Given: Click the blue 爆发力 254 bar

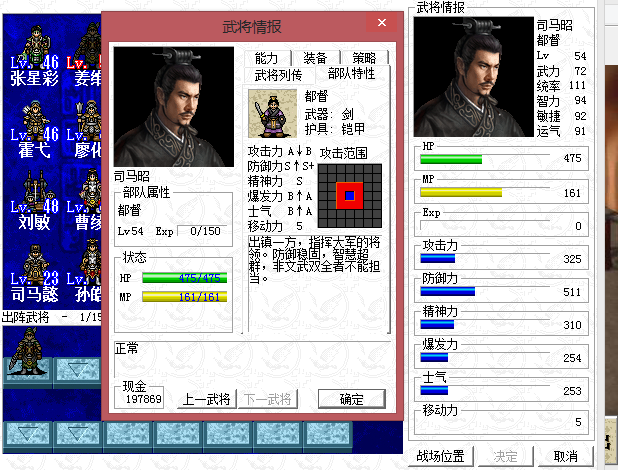Looking at the screenshot, I should (x=434, y=358).
